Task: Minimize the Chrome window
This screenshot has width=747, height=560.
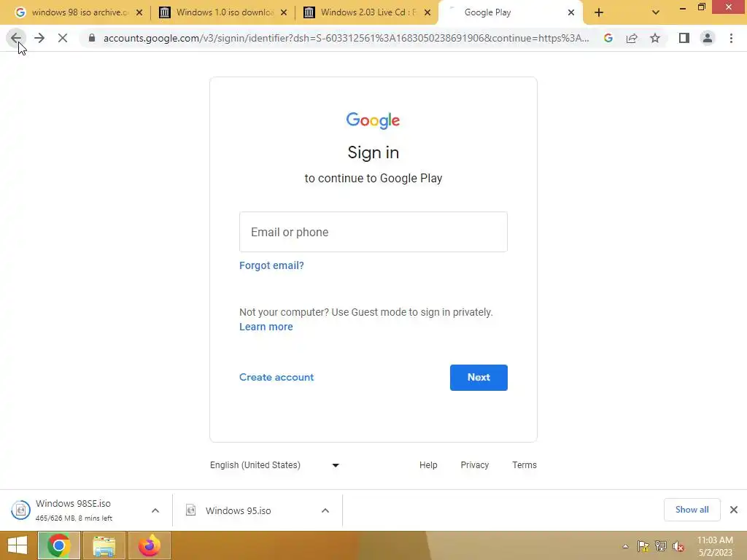Action: (683, 7)
